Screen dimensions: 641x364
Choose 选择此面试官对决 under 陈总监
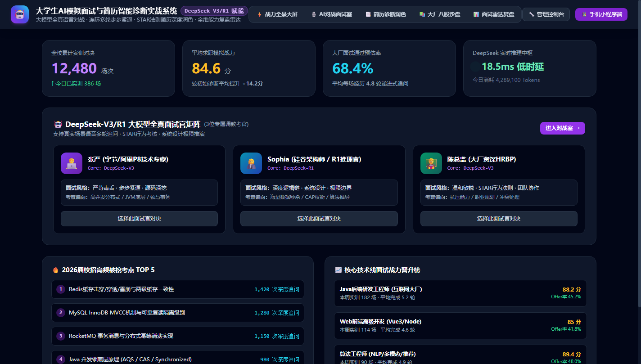pos(499,219)
